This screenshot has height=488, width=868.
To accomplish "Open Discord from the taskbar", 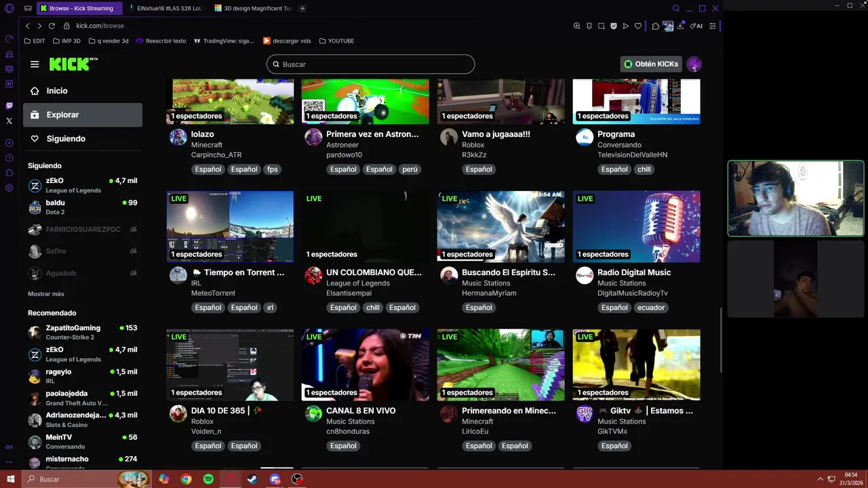I will (x=275, y=479).
